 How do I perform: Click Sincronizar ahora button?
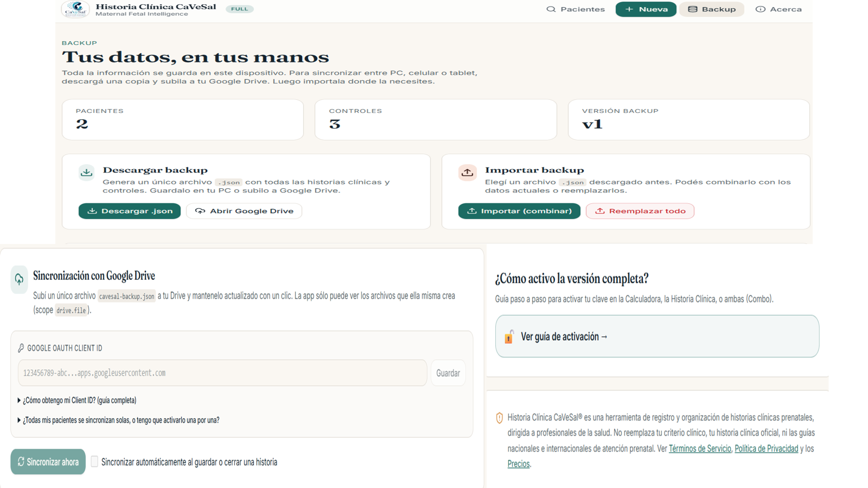pyautogui.click(x=48, y=462)
